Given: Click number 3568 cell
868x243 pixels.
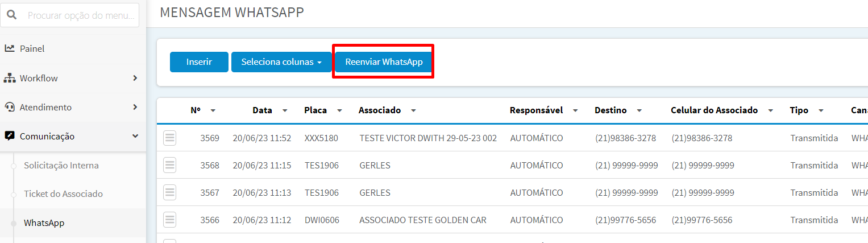Looking at the screenshot, I should pos(210,165).
